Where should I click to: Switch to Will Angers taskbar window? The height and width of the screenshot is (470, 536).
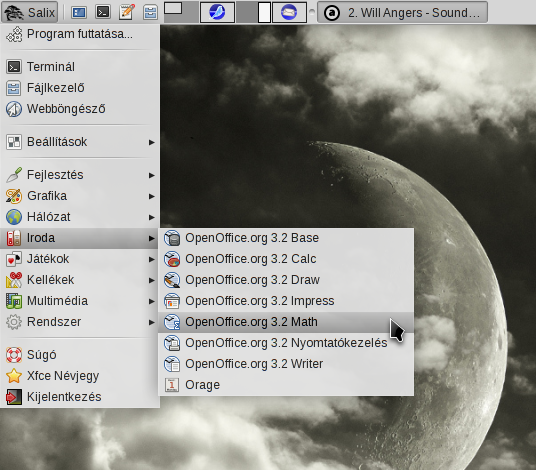(402, 12)
